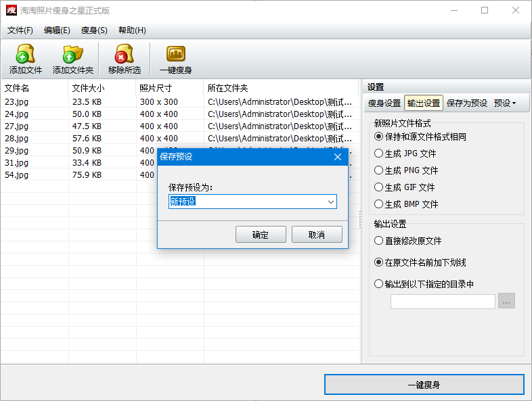Select the 54.jpg file row
The height and width of the screenshot is (401, 532).
click(x=79, y=175)
